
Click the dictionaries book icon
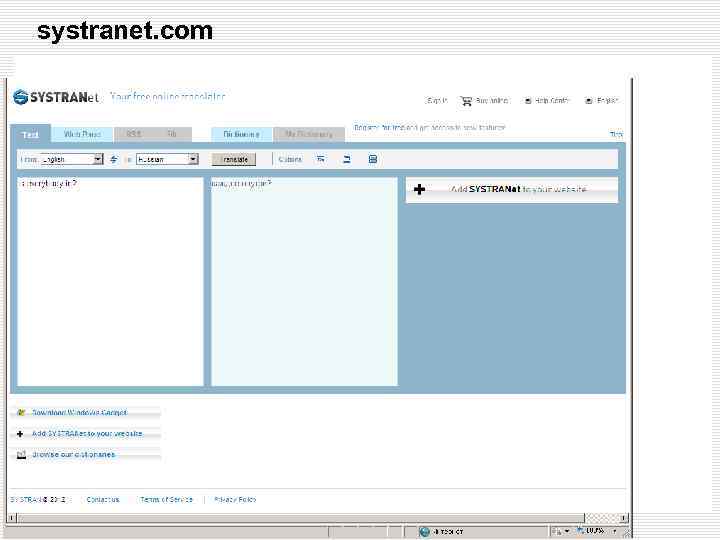tap(21, 455)
